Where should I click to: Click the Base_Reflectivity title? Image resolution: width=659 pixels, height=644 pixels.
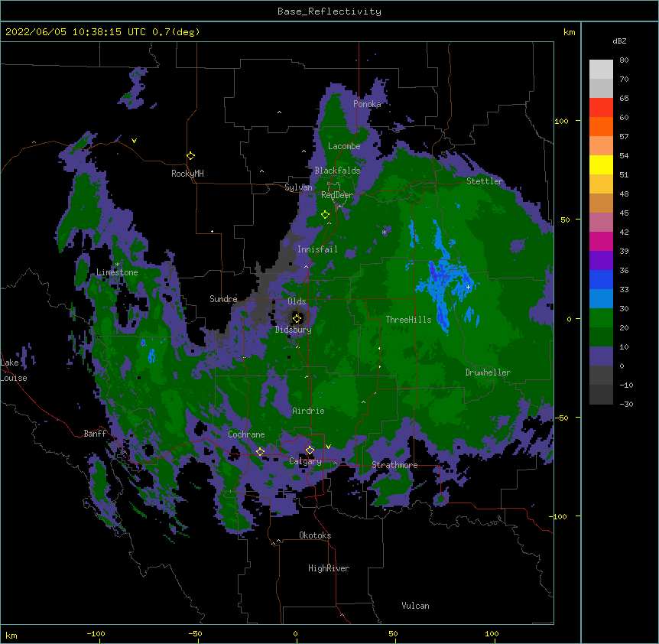pos(329,11)
